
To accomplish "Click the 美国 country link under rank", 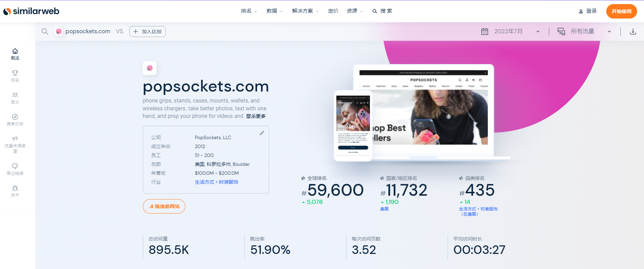I will [x=384, y=209].
